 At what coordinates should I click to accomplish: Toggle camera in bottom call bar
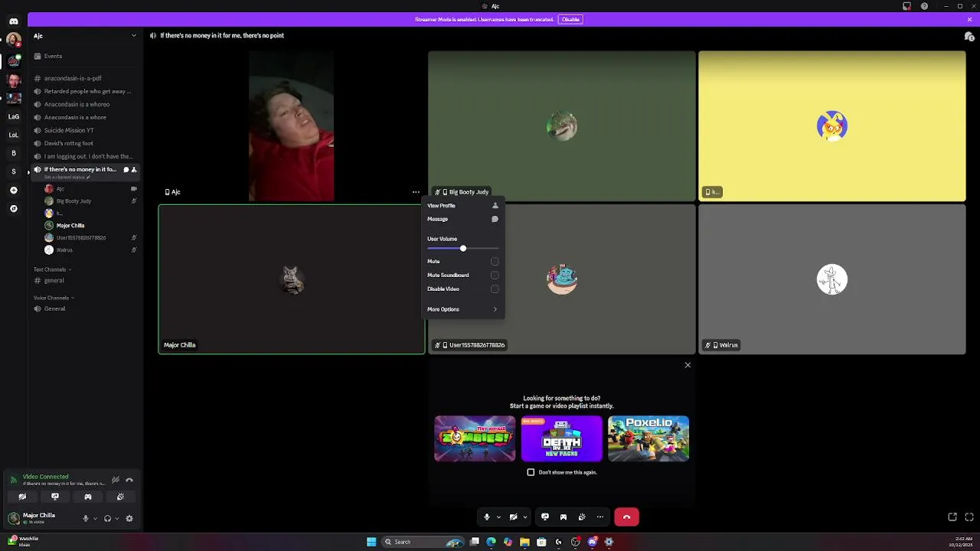coord(513,517)
